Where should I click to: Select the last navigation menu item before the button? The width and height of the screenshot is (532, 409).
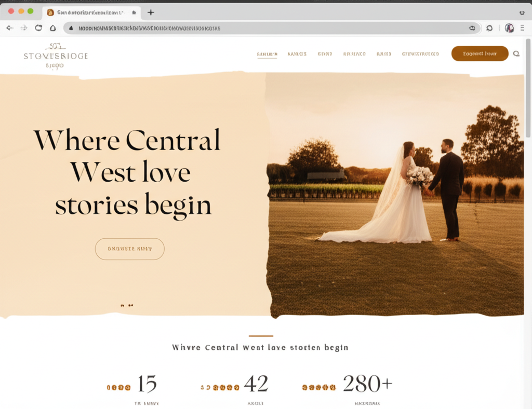pos(420,53)
